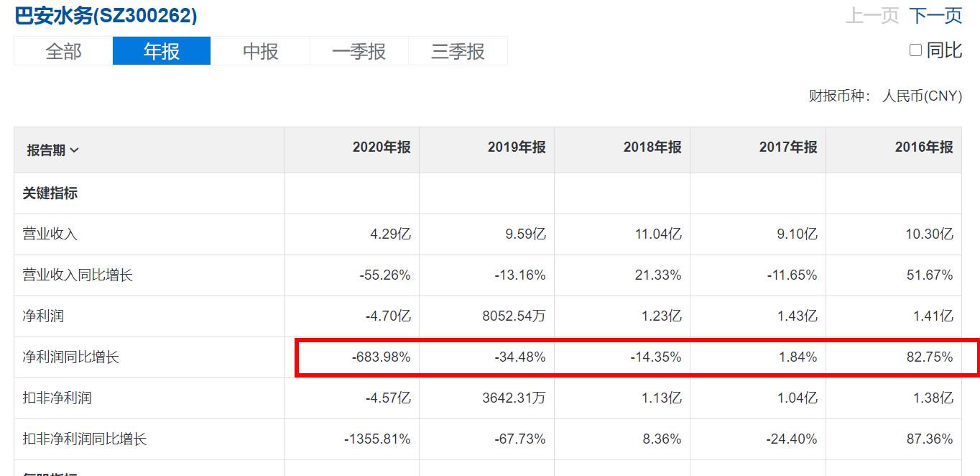Switch to the 一季报 tab
980x476 pixels.
pos(359,51)
